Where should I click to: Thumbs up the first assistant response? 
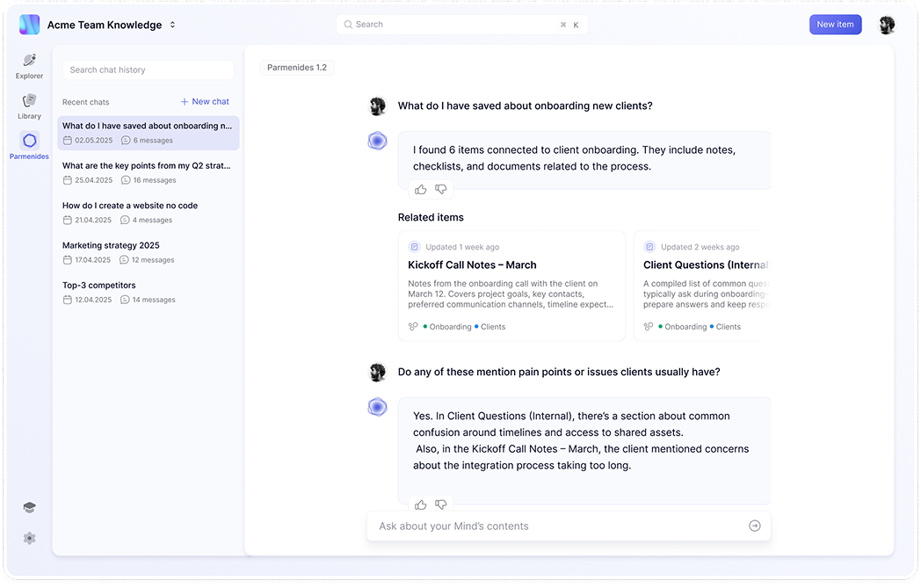420,189
